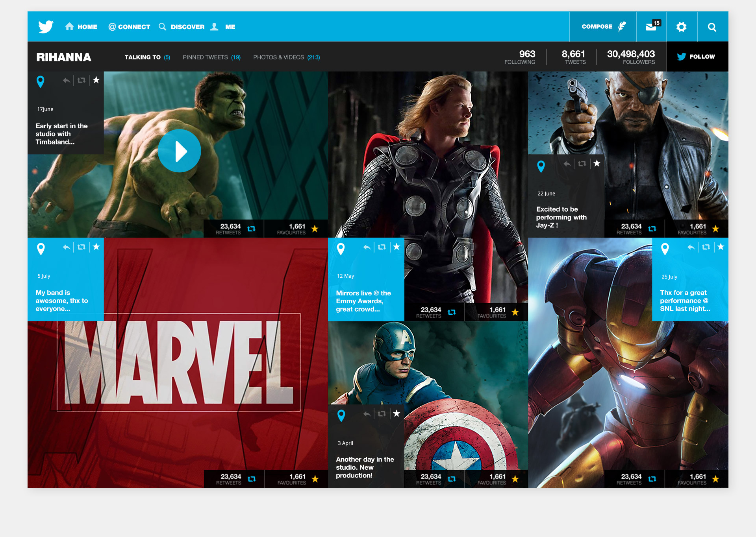Click the Twitter bird logo
This screenshot has width=756, height=537.
[46, 27]
